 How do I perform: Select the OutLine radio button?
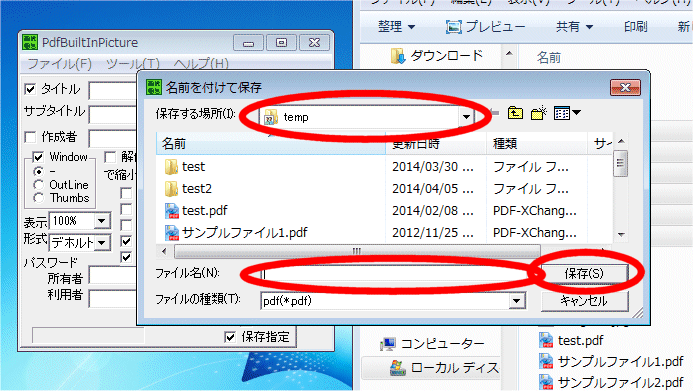pyautogui.click(x=38, y=185)
